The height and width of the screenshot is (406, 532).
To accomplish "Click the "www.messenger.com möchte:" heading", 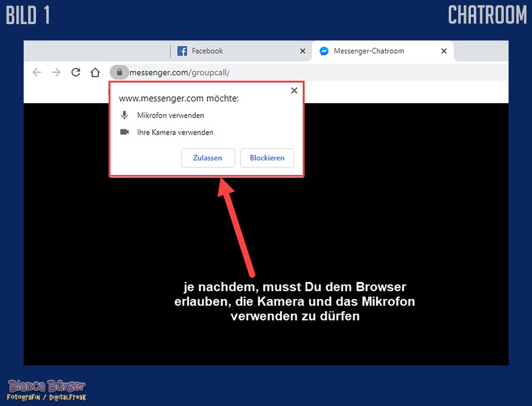I will point(179,98).
